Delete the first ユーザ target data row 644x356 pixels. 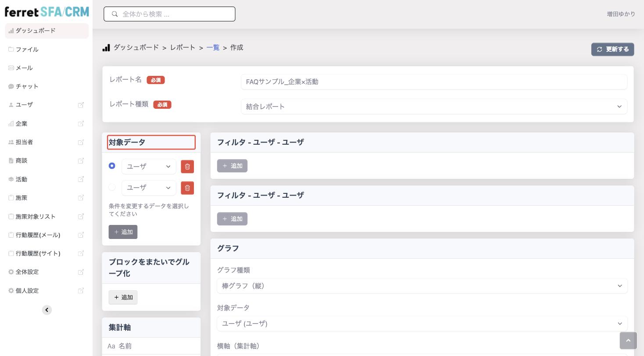coord(187,167)
